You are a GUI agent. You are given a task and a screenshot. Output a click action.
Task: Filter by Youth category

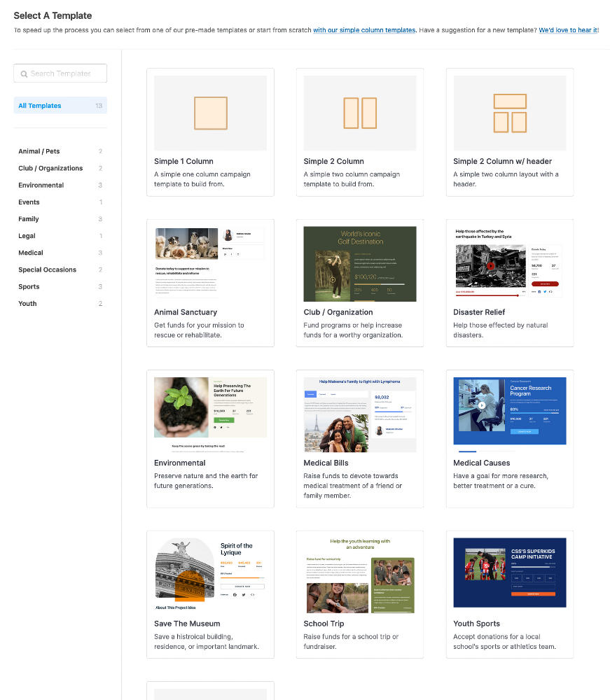coord(60,304)
